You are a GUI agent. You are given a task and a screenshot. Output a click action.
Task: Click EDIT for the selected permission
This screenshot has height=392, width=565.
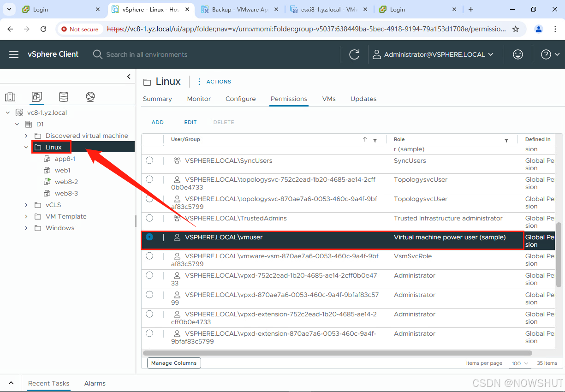(190, 122)
